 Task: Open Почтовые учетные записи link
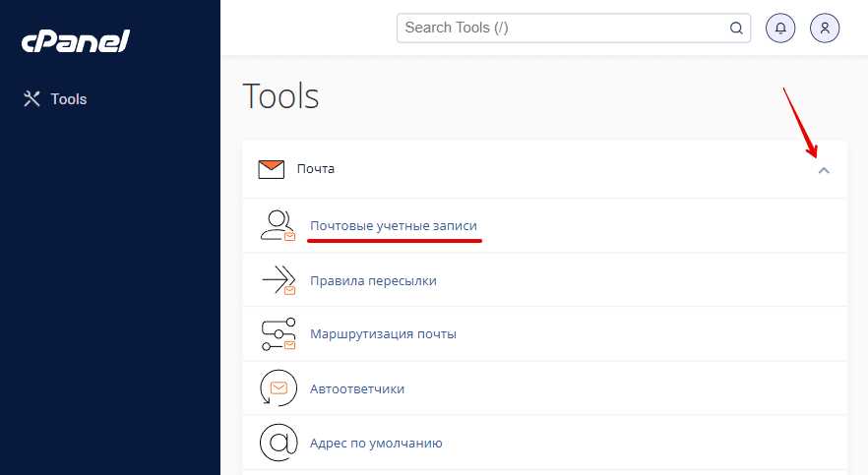(x=393, y=225)
